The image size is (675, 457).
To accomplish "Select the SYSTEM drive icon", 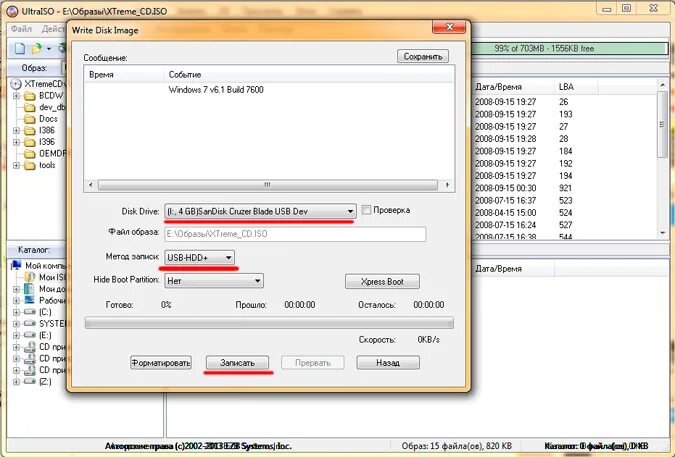I will click(x=30, y=323).
